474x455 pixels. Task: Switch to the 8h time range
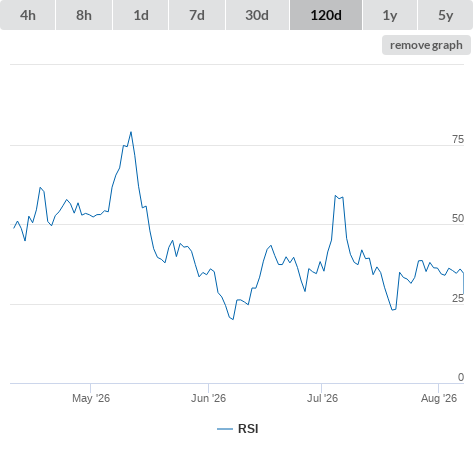tap(84, 15)
